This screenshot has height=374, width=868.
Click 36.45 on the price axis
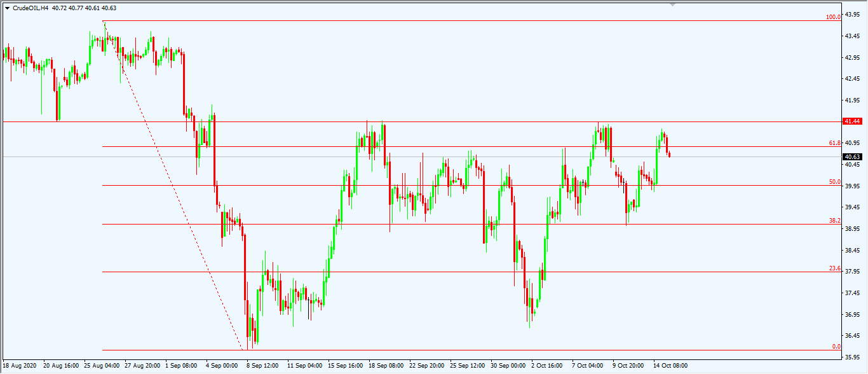coord(853,335)
